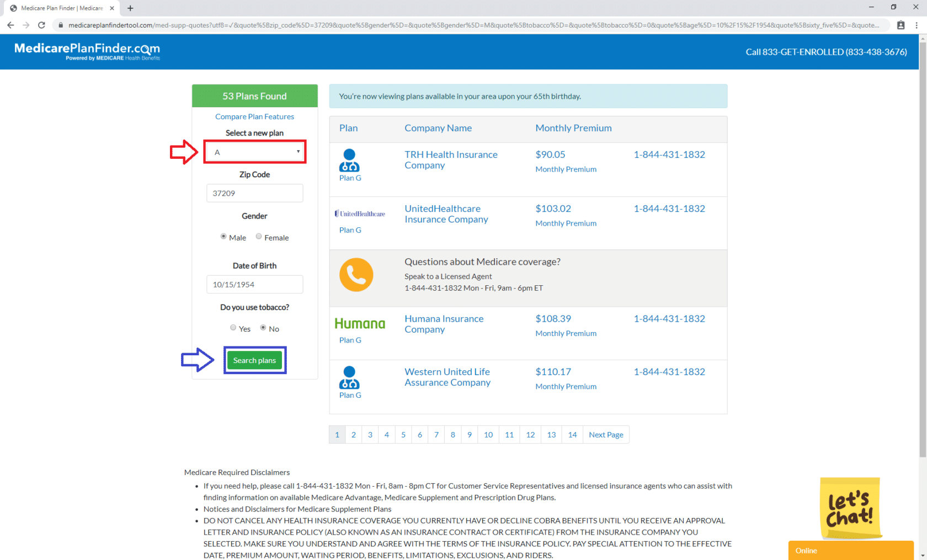Click the MedicarePlanFinder.com logo
Image resolution: width=927 pixels, height=560 pixels.
point(86,51)
